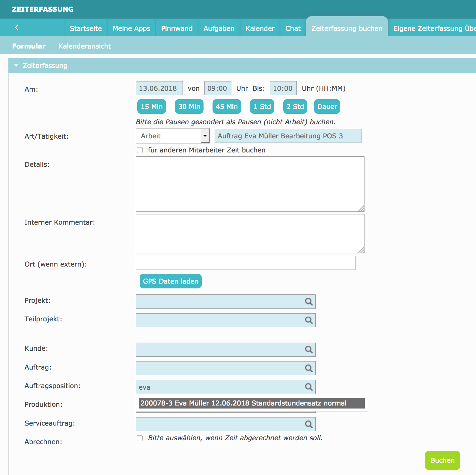
Task: Switch to the Kalenderansicht tab
Action: [x=85, y=46]
